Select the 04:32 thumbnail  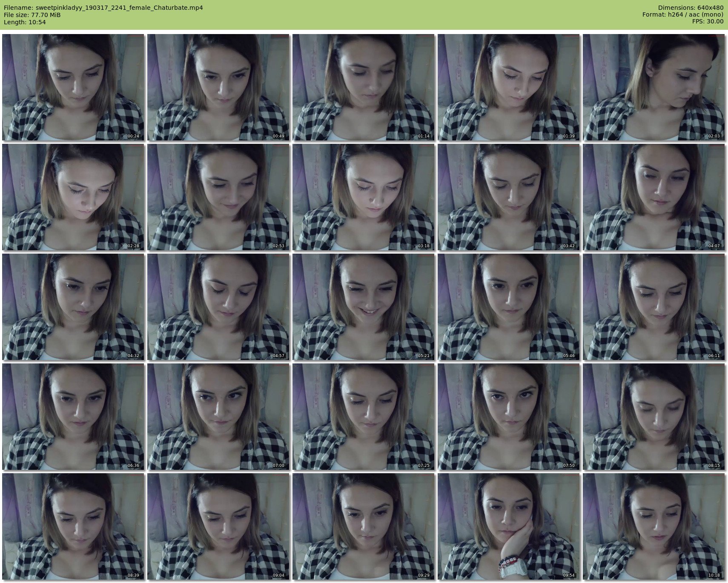click(x=73, y=307)
